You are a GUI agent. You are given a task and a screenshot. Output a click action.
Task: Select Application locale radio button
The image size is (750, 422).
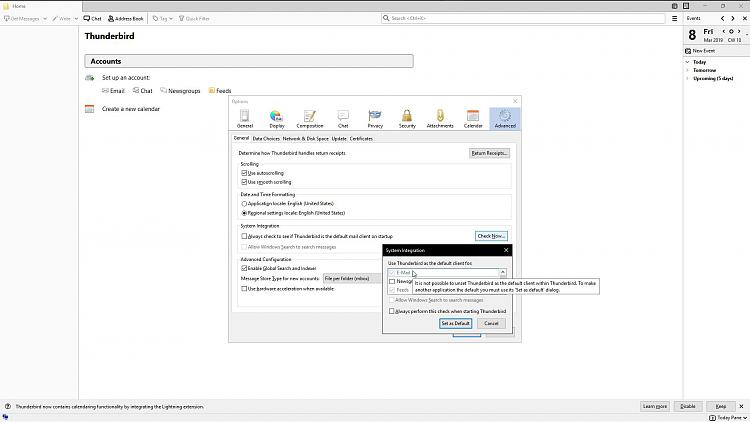pyautogui.click(x=244, y=204)
